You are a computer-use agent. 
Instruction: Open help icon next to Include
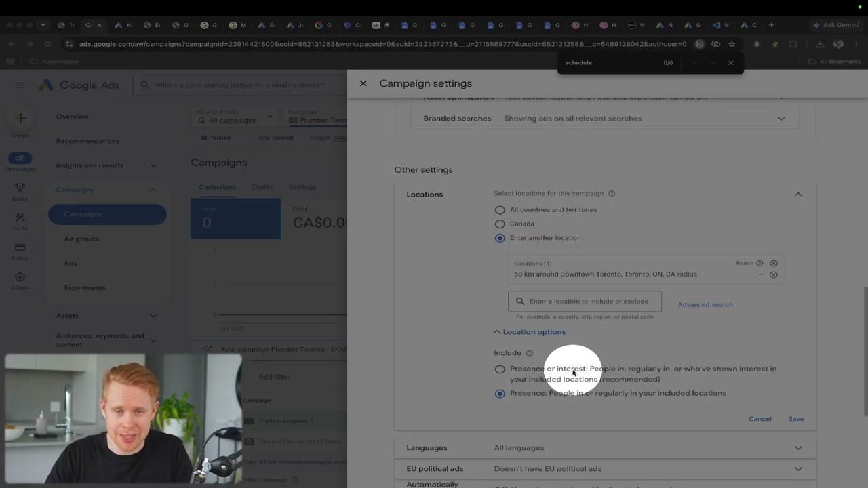pos(530,353)
